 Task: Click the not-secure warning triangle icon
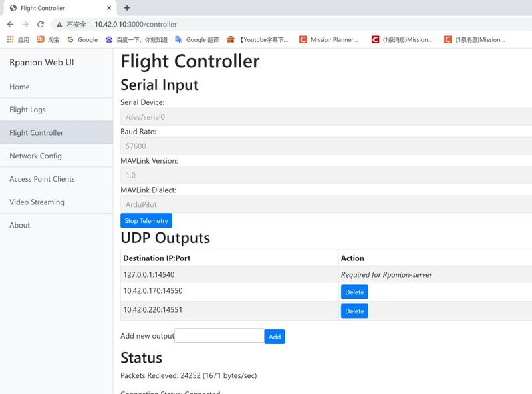coord(59,25)
